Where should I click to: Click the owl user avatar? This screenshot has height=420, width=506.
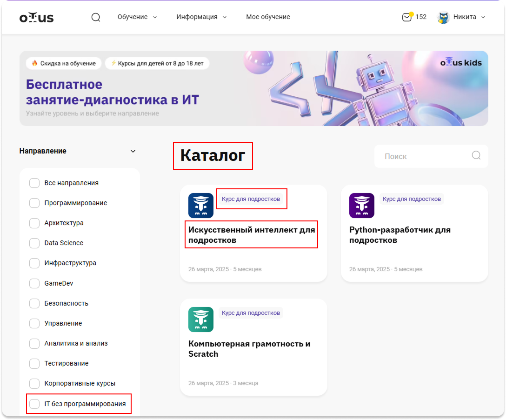[x=443, y=17]
